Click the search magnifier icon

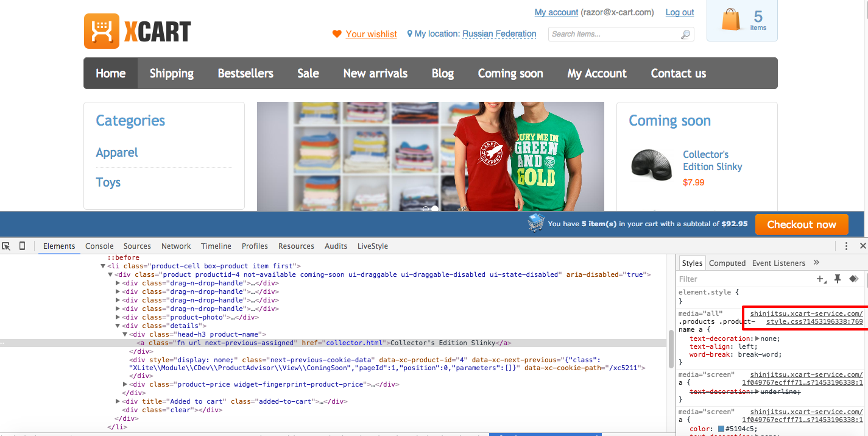point(686,34)
